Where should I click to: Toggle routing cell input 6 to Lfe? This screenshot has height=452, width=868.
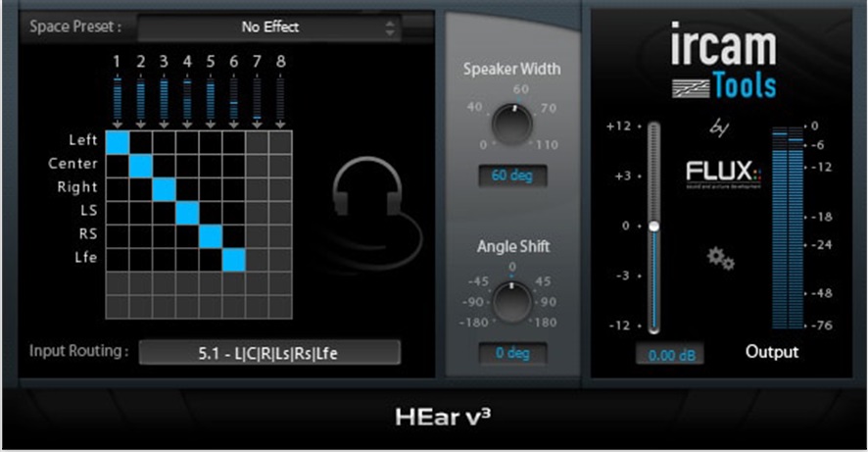(x=233, y=259)
